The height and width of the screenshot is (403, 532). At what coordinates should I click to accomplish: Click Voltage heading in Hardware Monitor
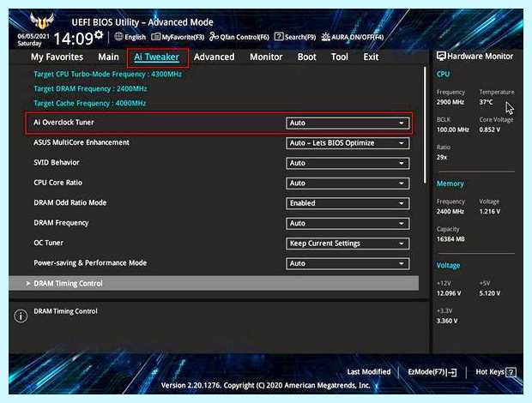448,266
